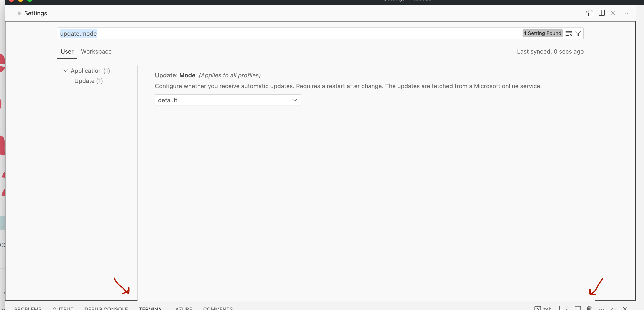Split the Settings editor to the right

click(602, 13)
